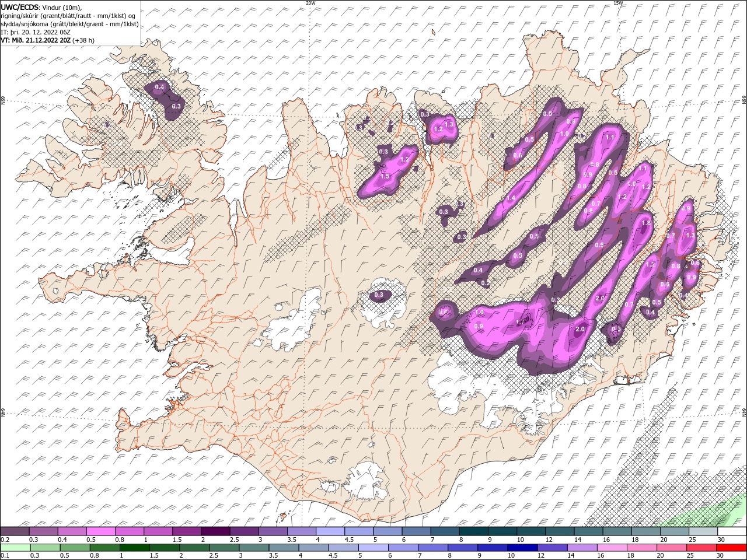Click the '15W' longitude label
Viewport: 747px width, 560px height.
[x=618, y=3]
